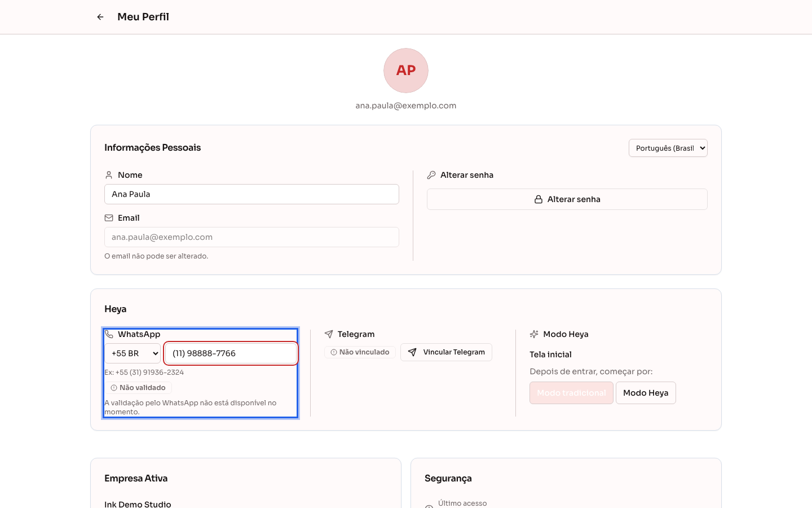Image resolution: width=812 pixels, height=508 pixels.
Task: Click Vincular Telegram button
Action: click(x=446, y=352)
